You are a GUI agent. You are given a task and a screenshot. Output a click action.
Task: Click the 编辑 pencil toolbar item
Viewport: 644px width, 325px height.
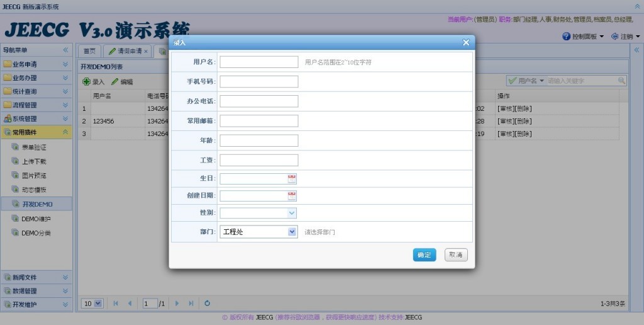(122, 82)
